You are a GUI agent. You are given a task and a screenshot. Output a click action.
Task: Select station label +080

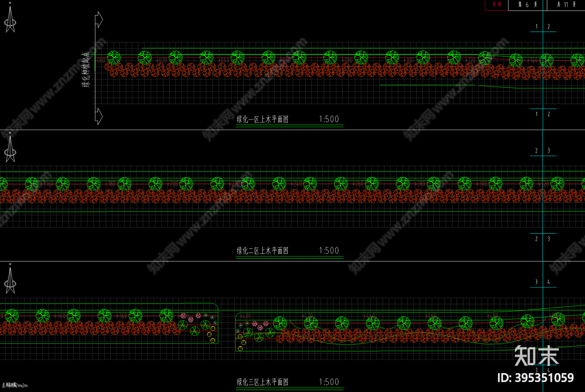(347, 60)
